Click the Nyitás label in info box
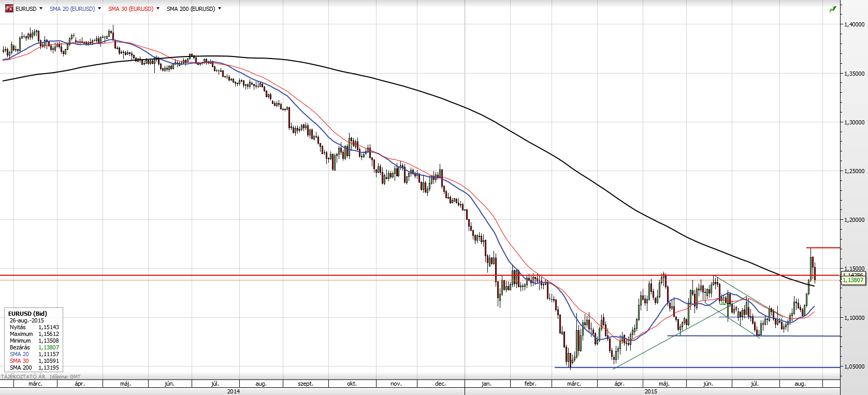This screenshot has width=868, height=395. pyautogui.click(x=18, y=327)
